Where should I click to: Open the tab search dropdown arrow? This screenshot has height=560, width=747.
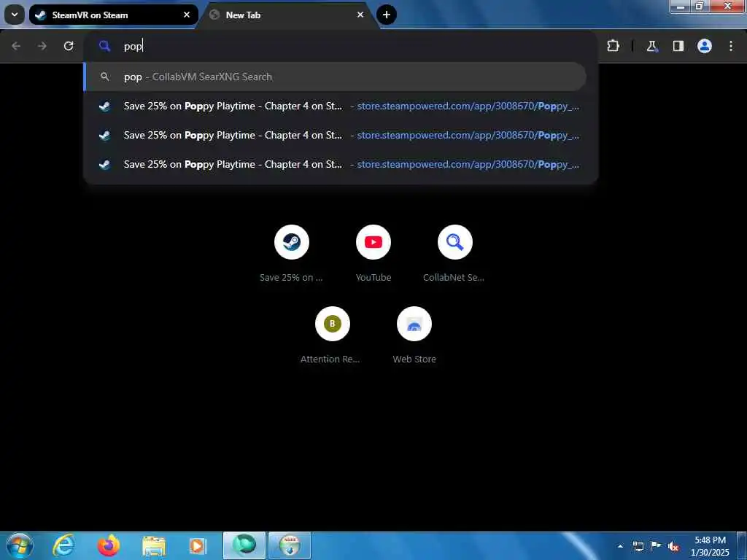(x=15, y=15)
